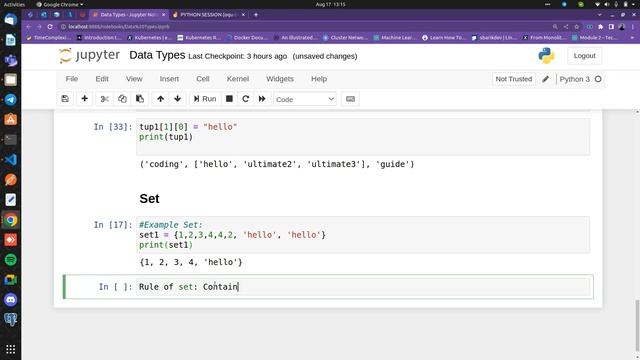This screenshot has width=640, height=360.
Task: Open Terminal from the dock
Action: coord(11,140)
